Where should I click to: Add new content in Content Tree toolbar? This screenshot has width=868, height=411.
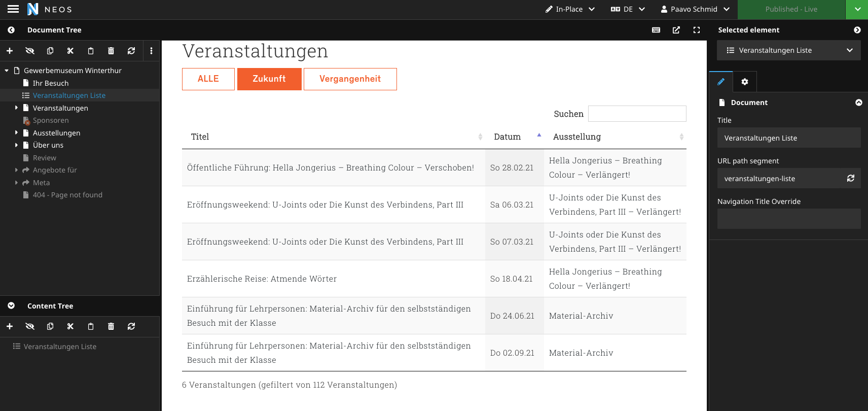(x=10, y=326)
